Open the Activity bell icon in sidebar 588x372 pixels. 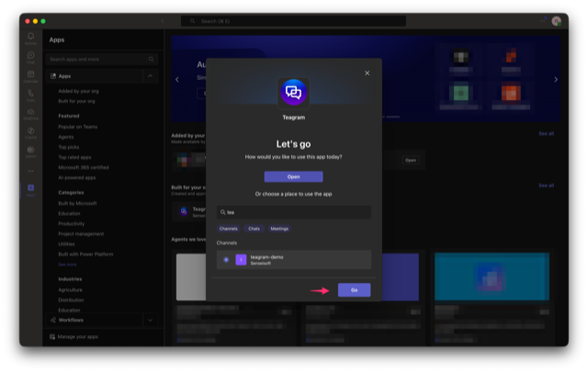pyautogui.click(x=30, y=37)
